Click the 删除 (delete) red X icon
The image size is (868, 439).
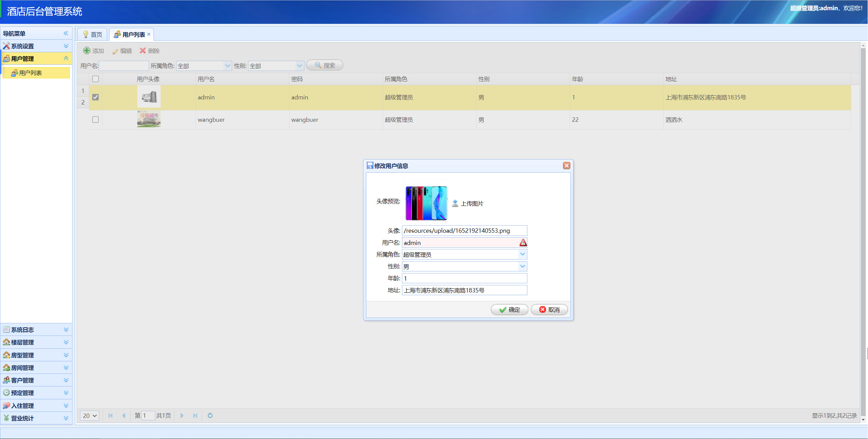(x=143, y=51)
